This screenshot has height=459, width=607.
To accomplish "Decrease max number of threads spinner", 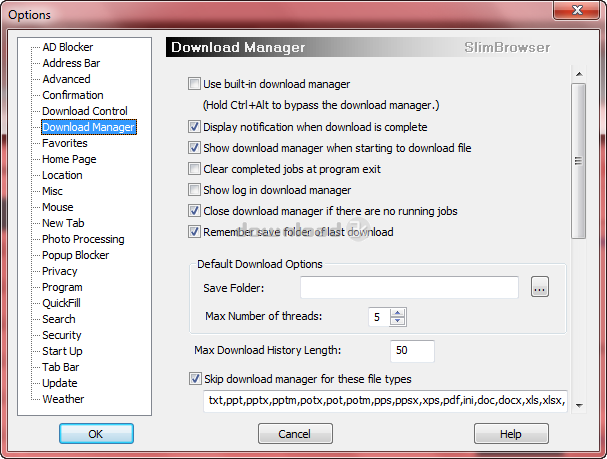I will point(398,322).
